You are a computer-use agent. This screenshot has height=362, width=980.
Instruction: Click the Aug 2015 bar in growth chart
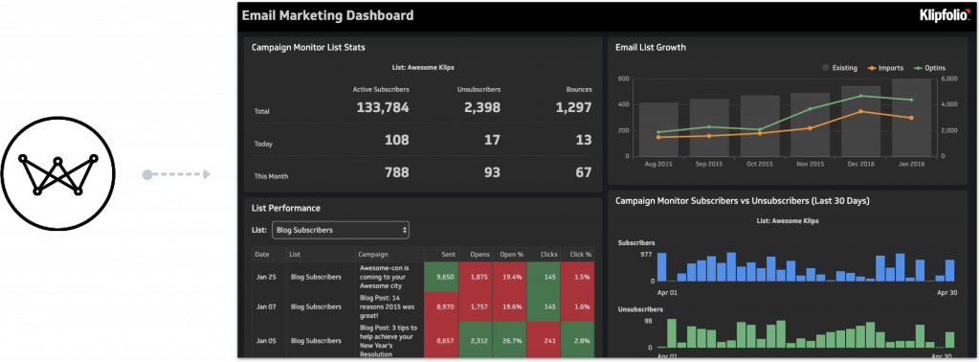[x=658, y=129]
